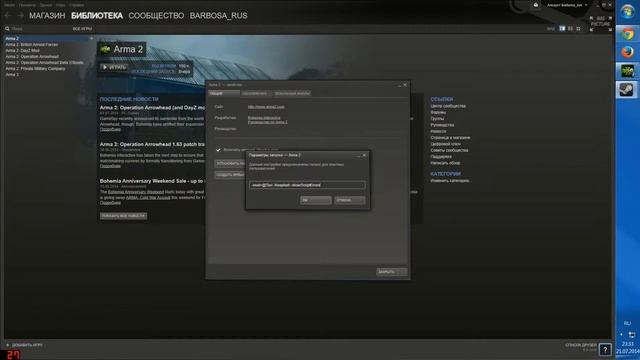Open Big Picture mode

point(601,24)
